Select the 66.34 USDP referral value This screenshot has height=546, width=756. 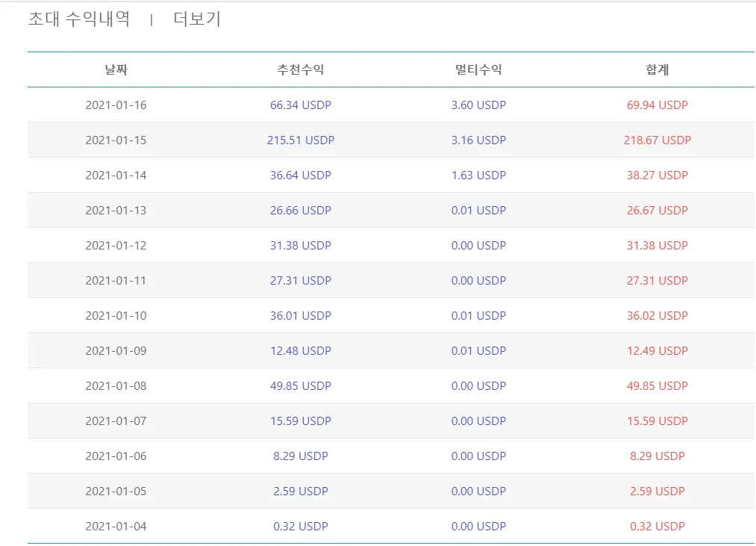click(300, 105)
